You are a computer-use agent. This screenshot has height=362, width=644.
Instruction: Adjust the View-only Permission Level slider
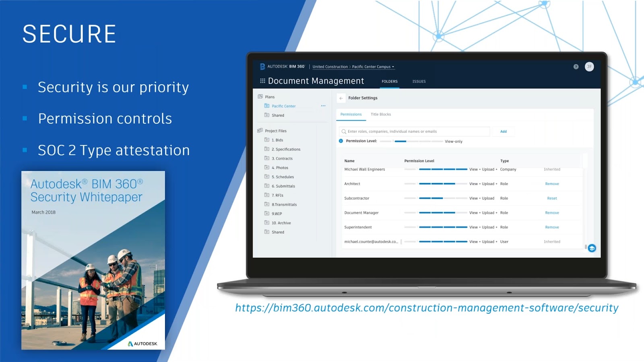click(411, 141)
